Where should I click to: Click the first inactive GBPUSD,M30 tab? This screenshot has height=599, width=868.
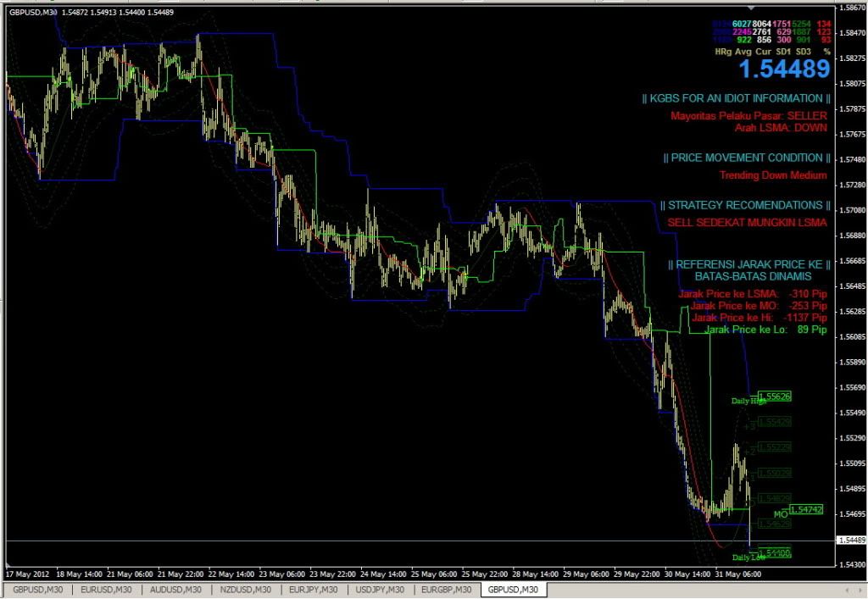coord(37,590)
